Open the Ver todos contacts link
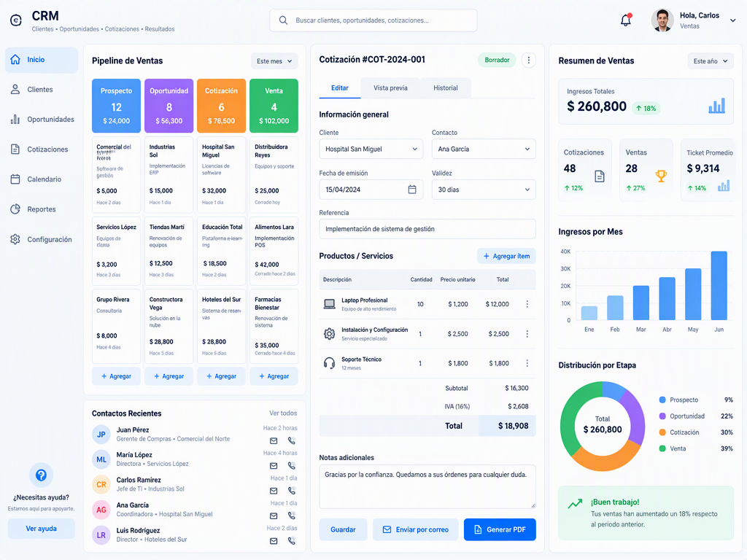This screenshot has height=560, width=747. tap(283, 413)
